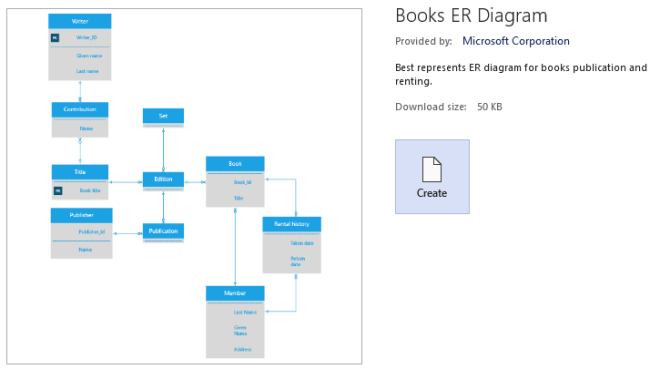The width and height of the screenshot is (650, 369).
Task: Click the Provided by label
Action: click(x=423, y=41)
